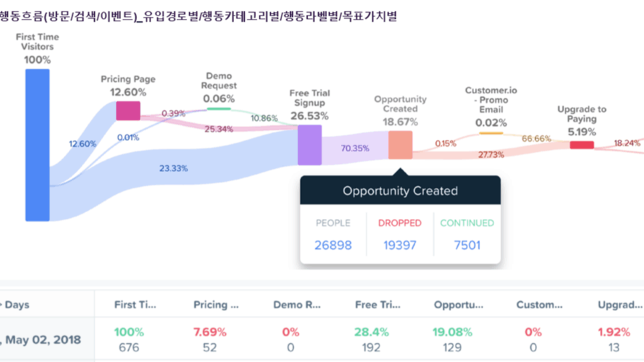The image size is (644, 362).
Task: Select the purple Free Trial Signup bar
Action: point(310,145)
